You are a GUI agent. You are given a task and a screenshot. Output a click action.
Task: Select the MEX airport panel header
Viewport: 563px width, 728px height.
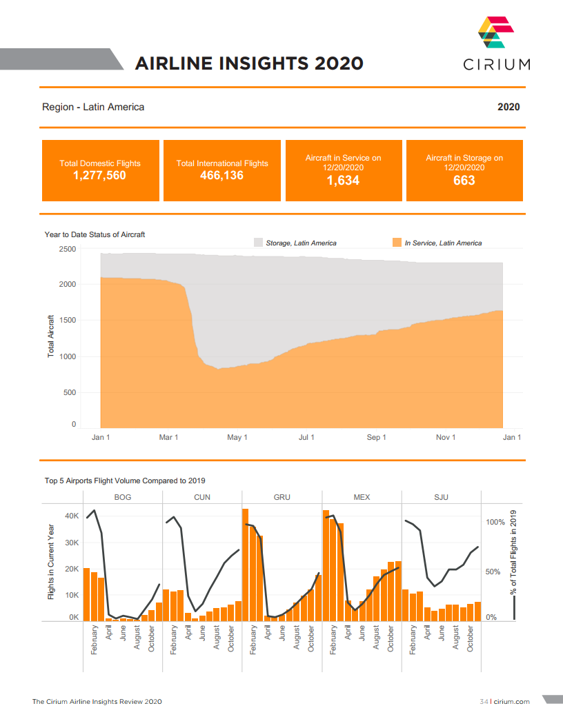[x=362, y=497]
